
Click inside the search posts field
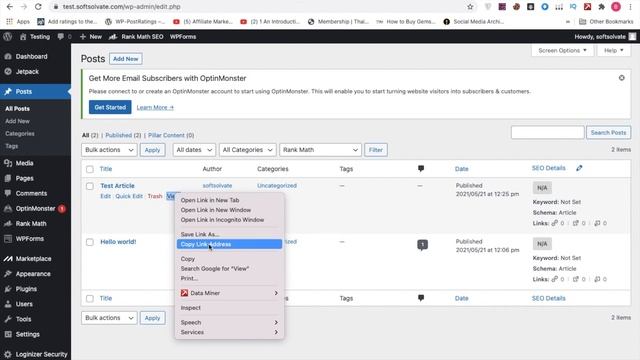pyautogui.click(x=547, y=133)
